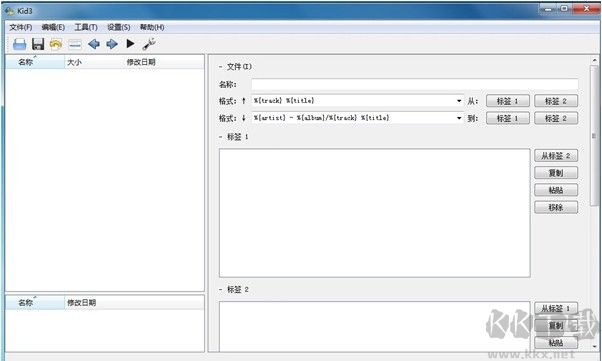Start playback with the black play icon
602x361 pixels.
[x=131, y=44]
